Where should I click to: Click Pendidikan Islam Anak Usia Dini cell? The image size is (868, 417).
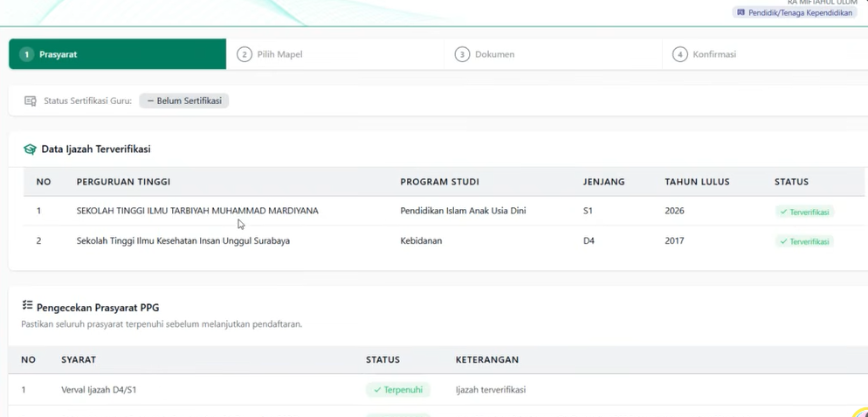[464, 211]
